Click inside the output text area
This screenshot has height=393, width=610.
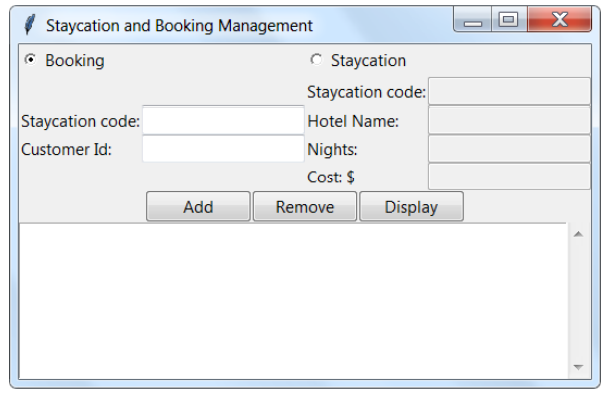click(293, 301)
